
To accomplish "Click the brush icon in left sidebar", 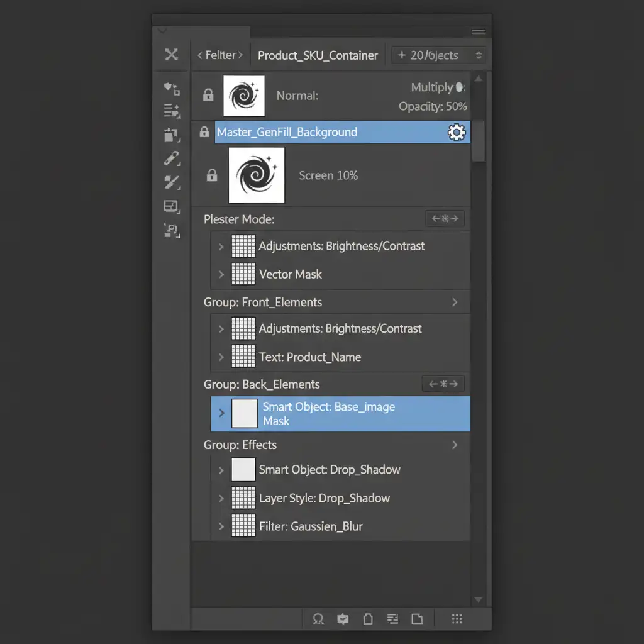I will 171,158.
